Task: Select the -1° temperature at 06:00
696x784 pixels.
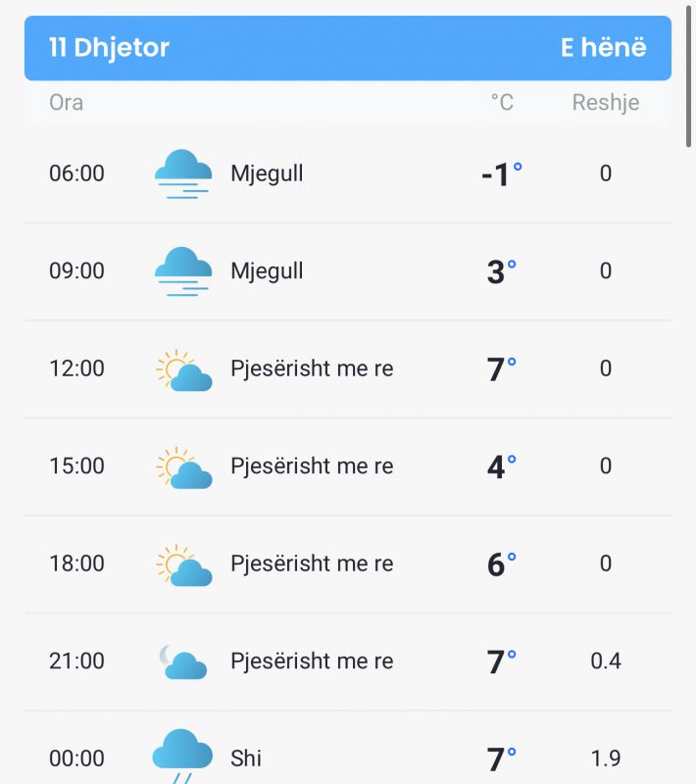Action: click(502, 174)
